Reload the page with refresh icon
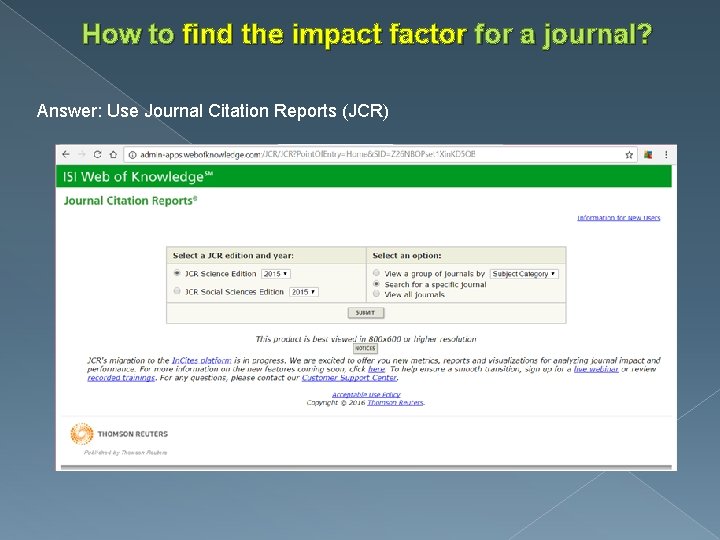This screenshot has width=720, height=540. 97,154
